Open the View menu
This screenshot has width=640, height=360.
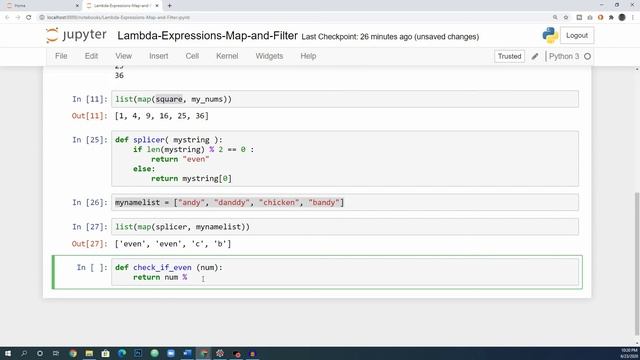[123, 56]
